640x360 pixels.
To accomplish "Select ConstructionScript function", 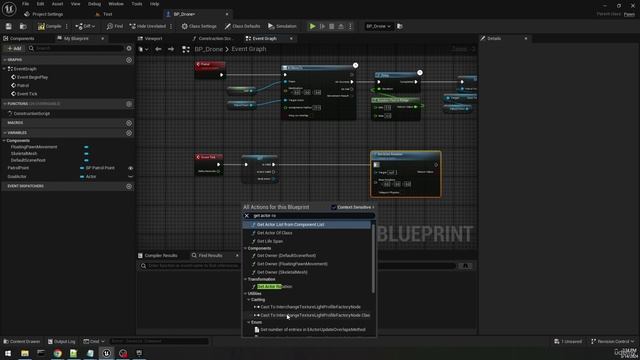I will (31, 113).
